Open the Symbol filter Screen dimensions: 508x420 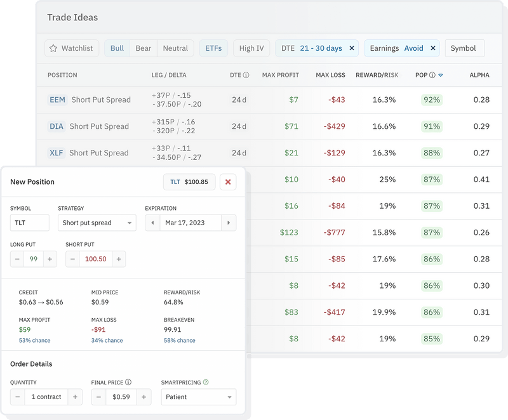coord(464,48)
